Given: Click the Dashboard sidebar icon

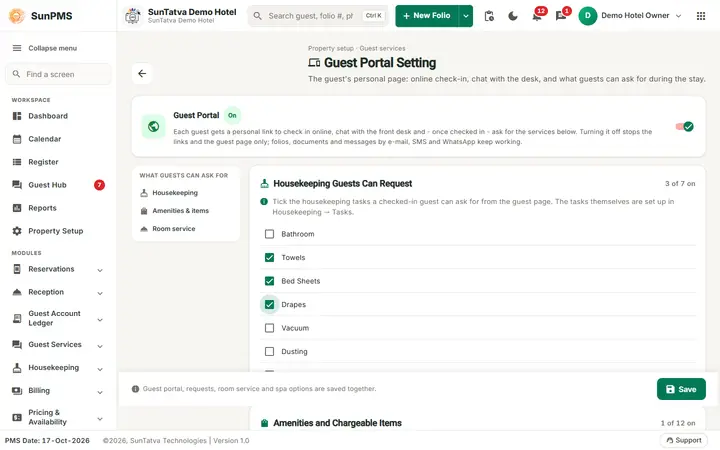Looking at the screenshot, I should click(x=17, y=116).
